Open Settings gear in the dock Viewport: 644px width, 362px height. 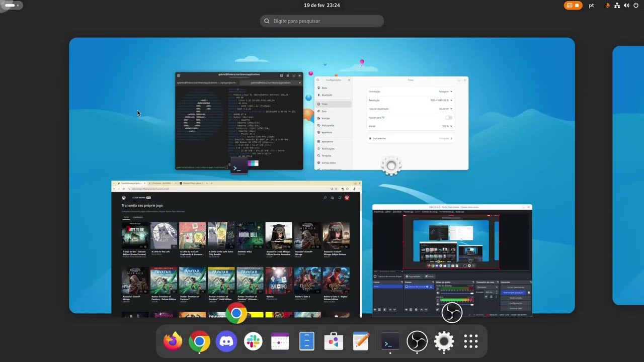444,342
